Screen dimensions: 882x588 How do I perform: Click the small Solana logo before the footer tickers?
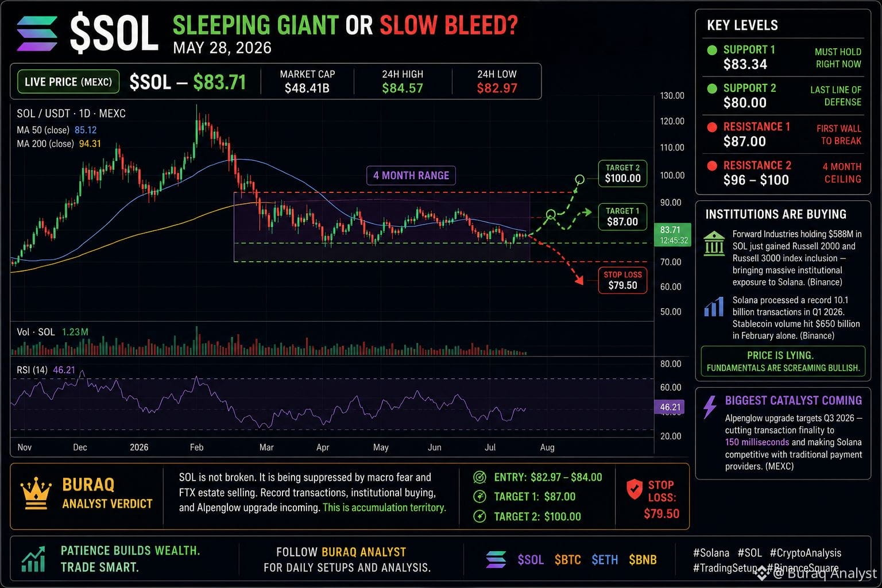[x=496, y=559]
